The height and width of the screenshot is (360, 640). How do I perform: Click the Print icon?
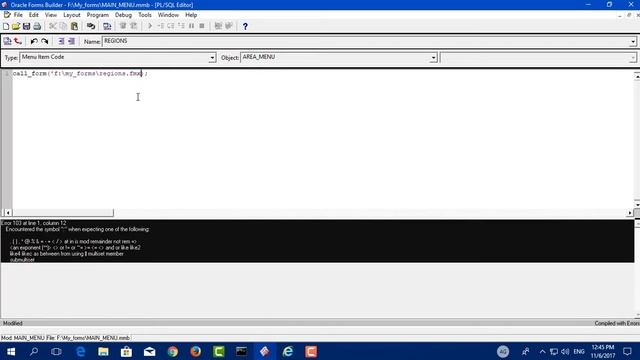pos(37,26)
